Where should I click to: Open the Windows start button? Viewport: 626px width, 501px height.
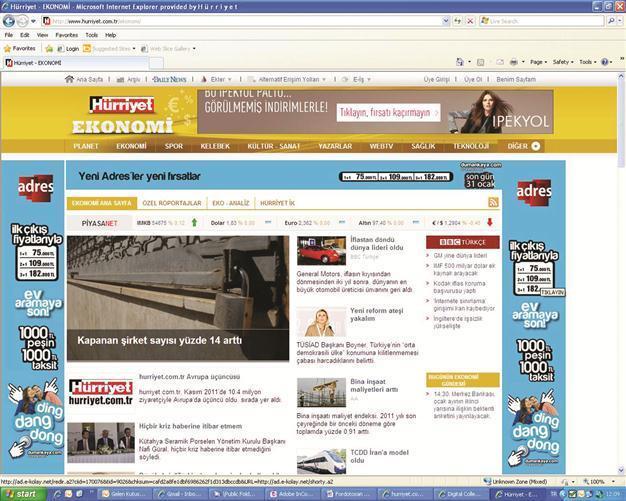click(x=23, y=494)
